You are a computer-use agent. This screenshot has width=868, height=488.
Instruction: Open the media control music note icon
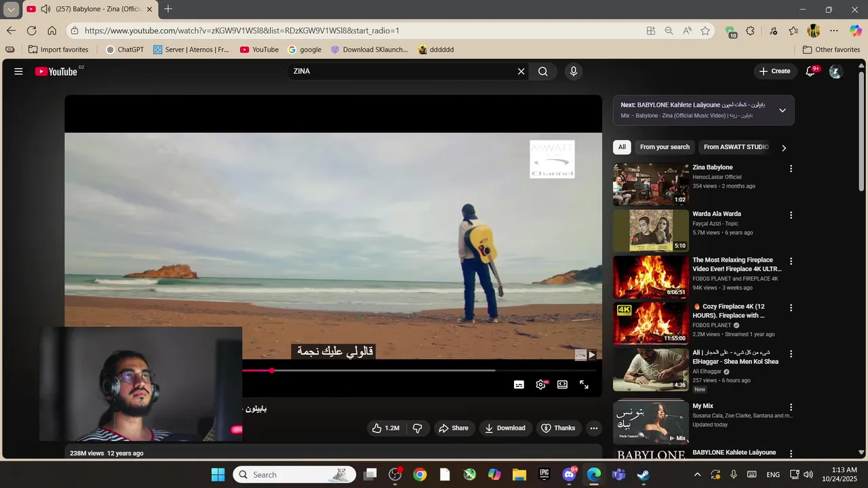coord(773,30)
